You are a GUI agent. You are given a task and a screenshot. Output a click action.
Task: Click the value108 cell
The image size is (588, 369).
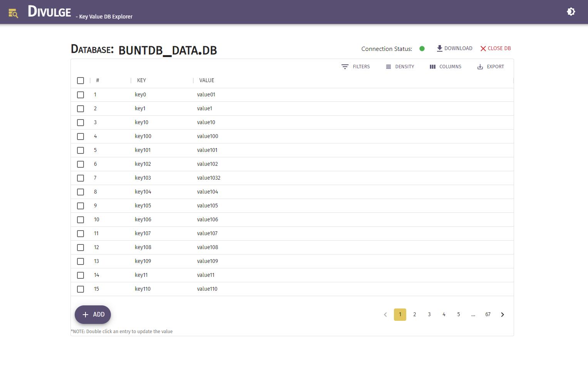pos(208,248)
